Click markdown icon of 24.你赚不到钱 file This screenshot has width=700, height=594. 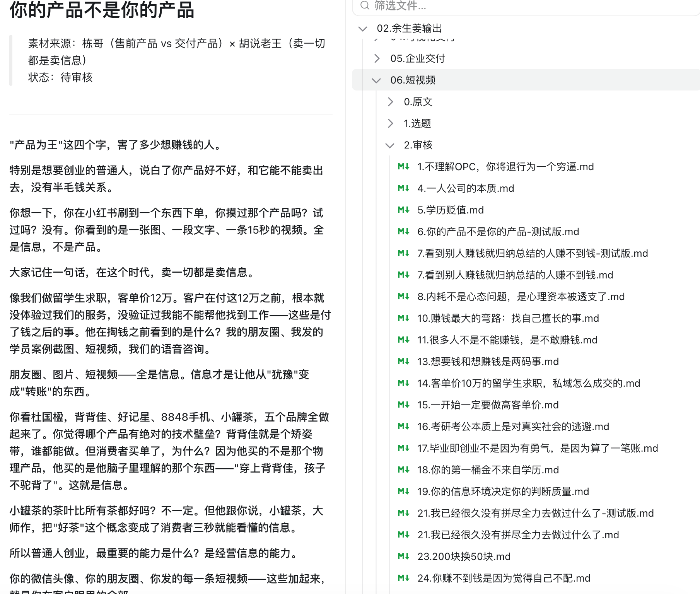click(x=403, y=578)
